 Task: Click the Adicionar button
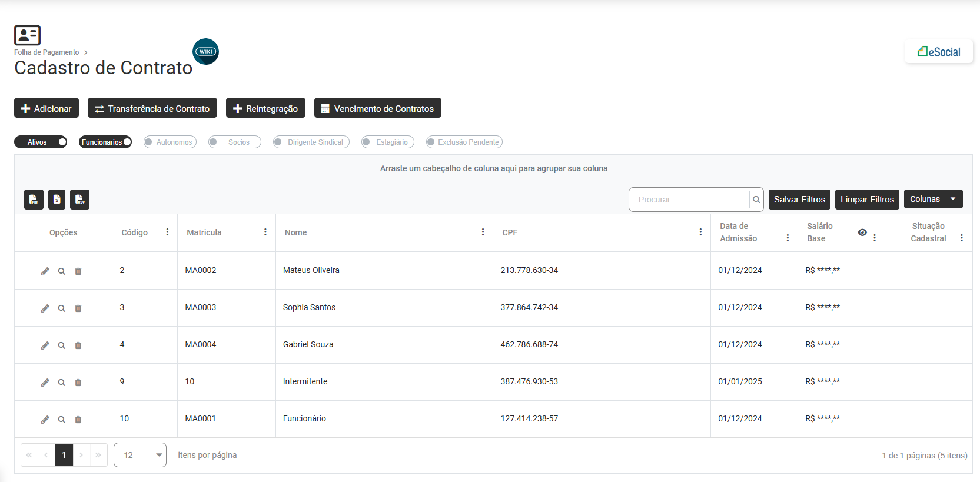click(46, 108)
